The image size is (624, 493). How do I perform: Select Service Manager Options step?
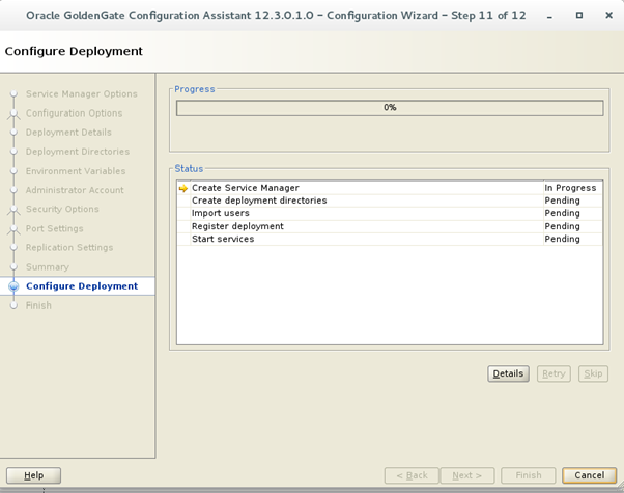pos(82,94)
